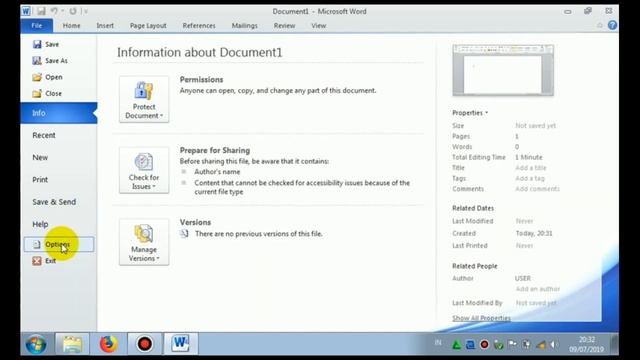Open the Mailings tab
The width and height of the screenshot is (640, 360).
244,25
